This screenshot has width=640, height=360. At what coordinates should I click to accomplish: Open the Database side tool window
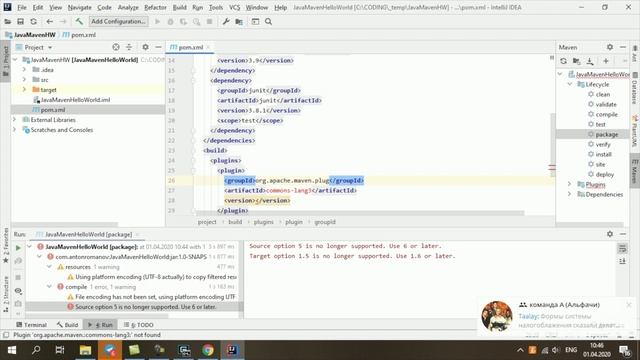tap(634, 89)
